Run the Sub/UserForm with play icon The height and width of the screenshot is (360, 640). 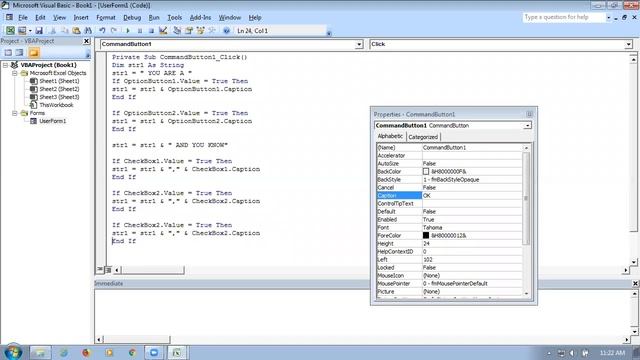point(128,31)
